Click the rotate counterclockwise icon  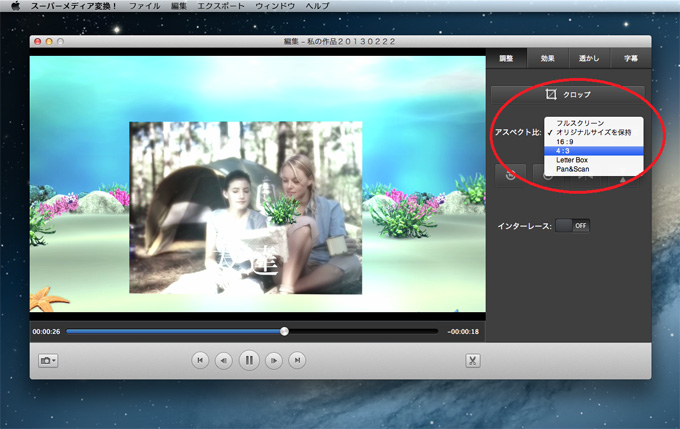pos(510,175)
